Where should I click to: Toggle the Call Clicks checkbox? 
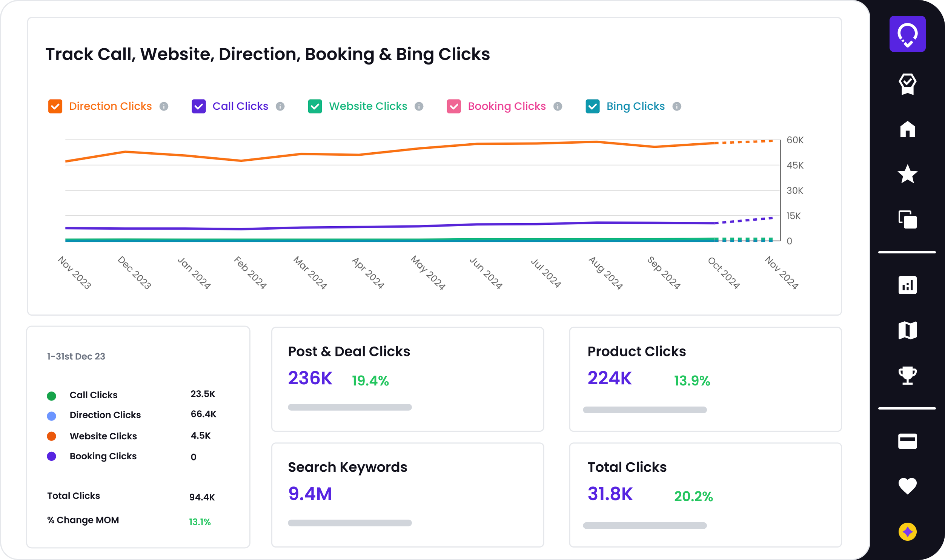pos(198,106)
